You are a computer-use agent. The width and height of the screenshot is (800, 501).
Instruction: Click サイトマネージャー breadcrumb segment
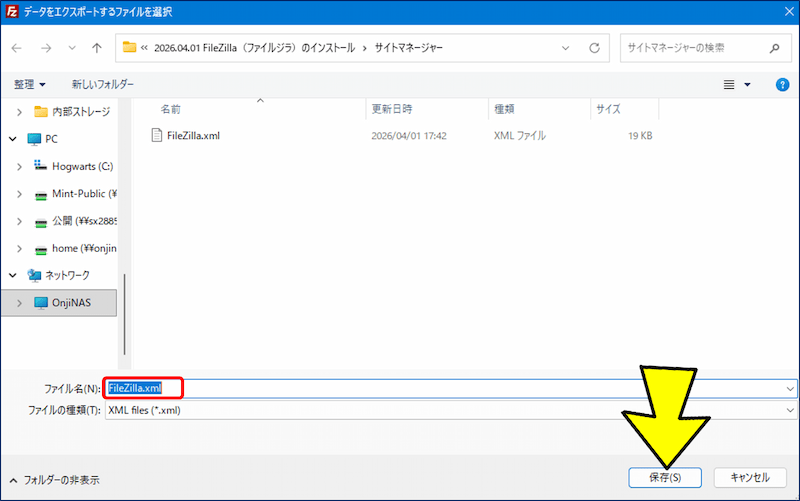tap(409, 48)
